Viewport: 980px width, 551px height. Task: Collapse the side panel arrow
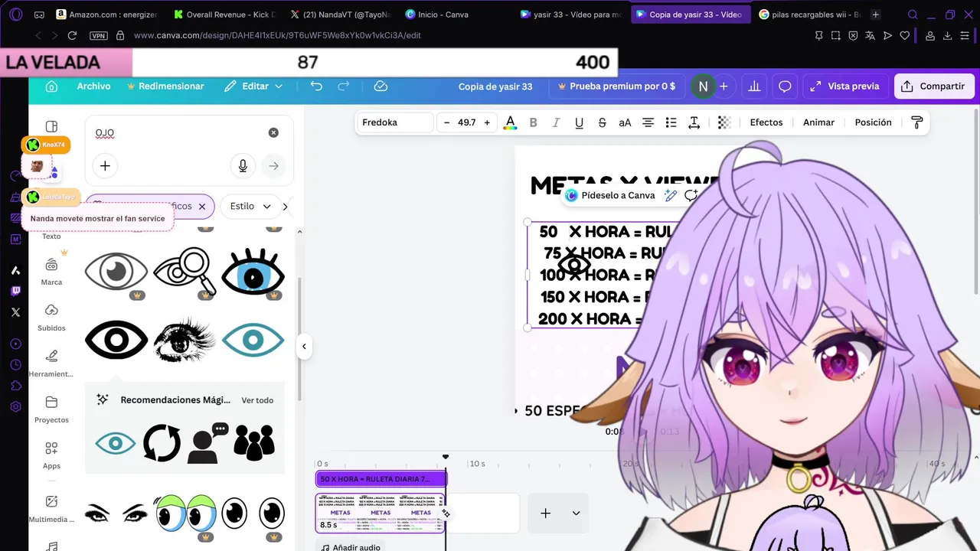[304, 347]
